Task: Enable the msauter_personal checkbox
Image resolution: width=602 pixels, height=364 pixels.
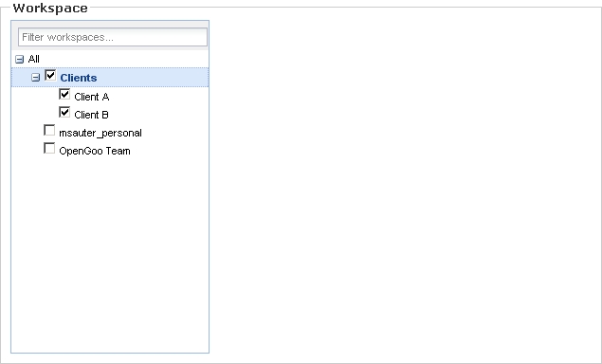Action: tap(49, 130)
